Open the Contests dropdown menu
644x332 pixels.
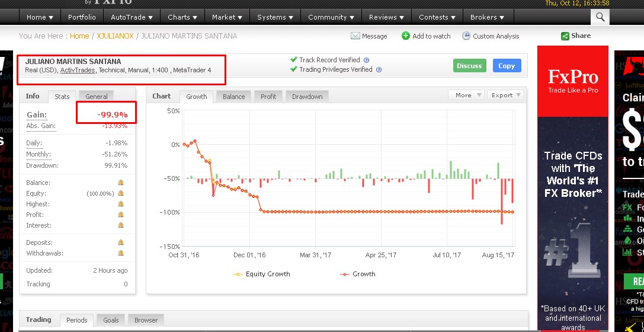pos(437,17)
